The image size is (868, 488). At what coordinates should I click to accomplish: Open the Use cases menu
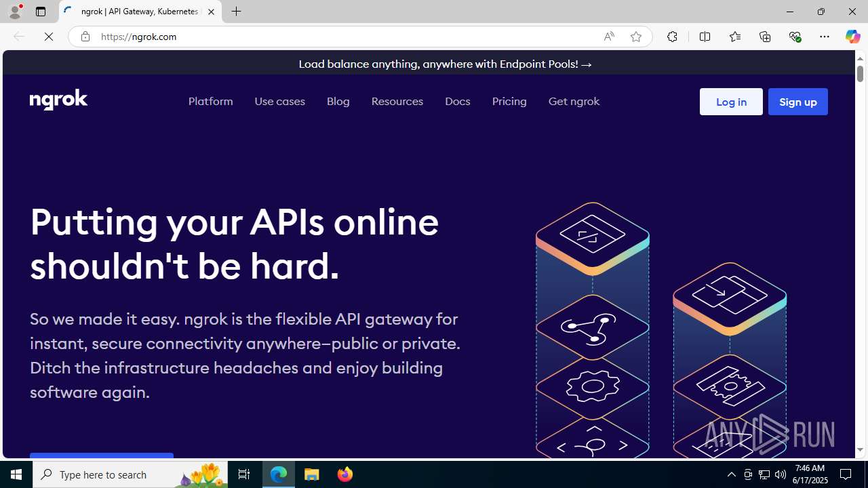279,101
